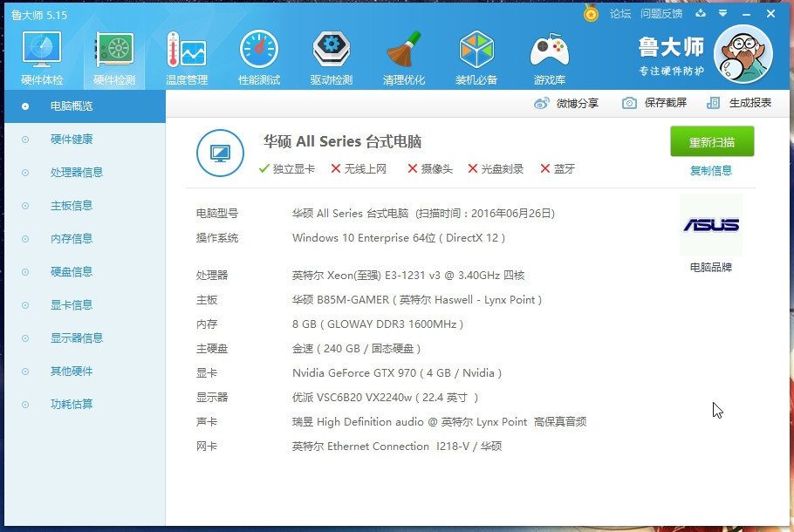
Task: Click the 蓝牙 status label
Action: point(558,169)
